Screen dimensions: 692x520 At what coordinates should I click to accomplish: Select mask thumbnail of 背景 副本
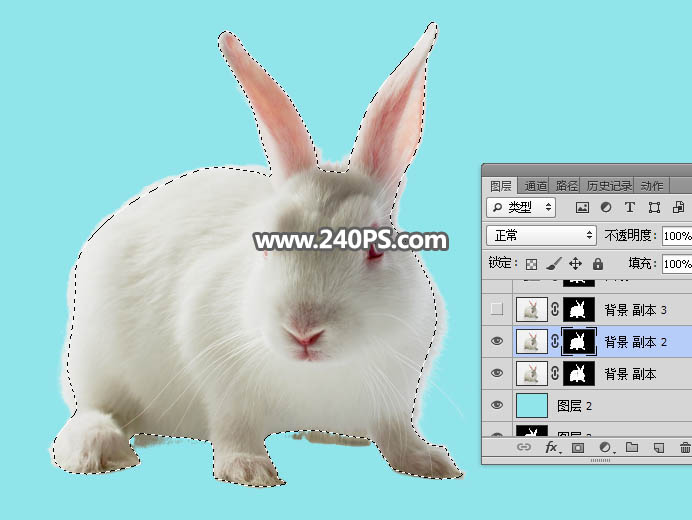tap(579, 373)
